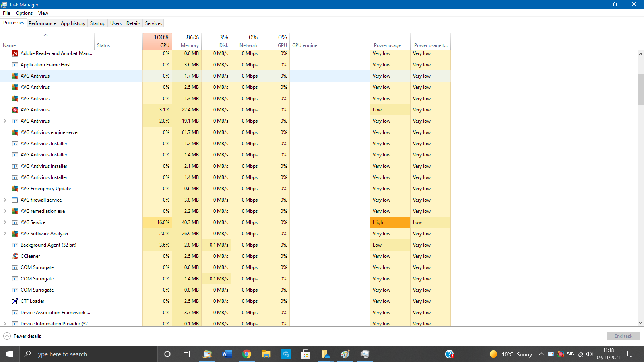Click the AVG Software Analyzer icon
644x362 pixels.
pyautogui.click(x=15, y=234)
